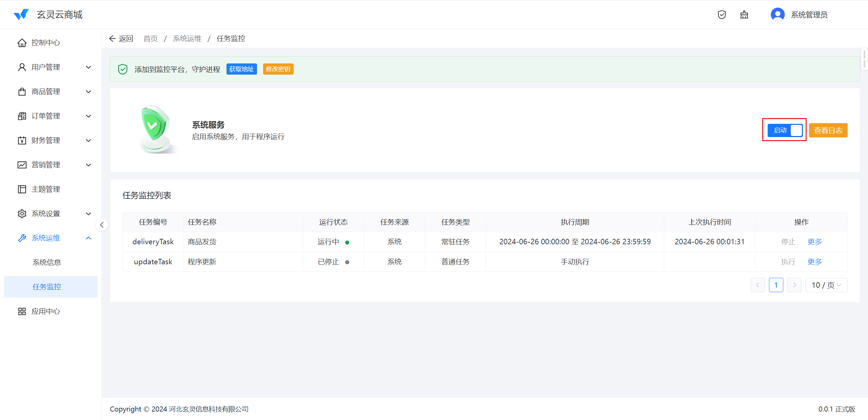The width and height of the screenshot is (868, 420).
Task: Click the wrench icon for 系统运维
Action: [22, 238]
